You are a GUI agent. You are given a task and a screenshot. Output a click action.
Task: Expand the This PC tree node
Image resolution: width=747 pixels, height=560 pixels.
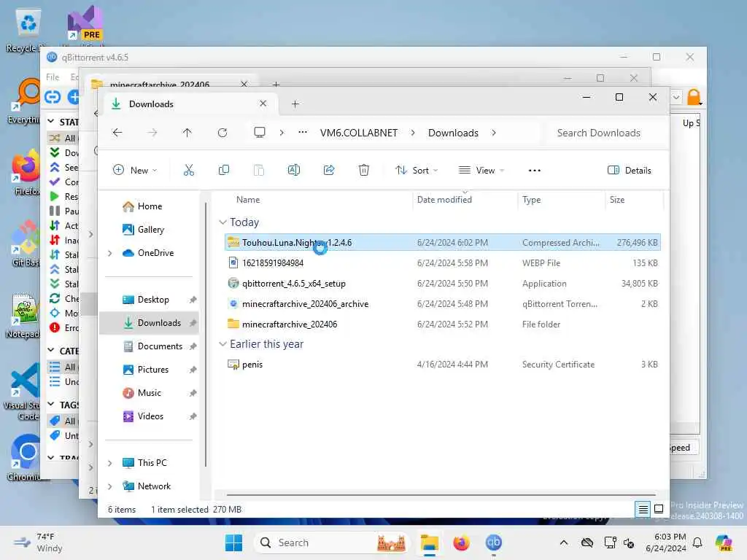point(110,463)
